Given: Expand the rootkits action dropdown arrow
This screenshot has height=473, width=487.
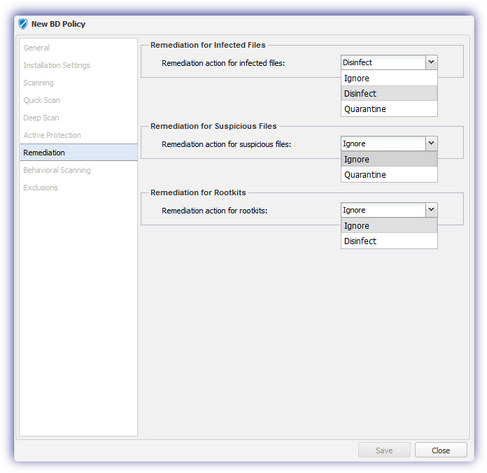Looking at the screenshot, I should click(431, 210).
